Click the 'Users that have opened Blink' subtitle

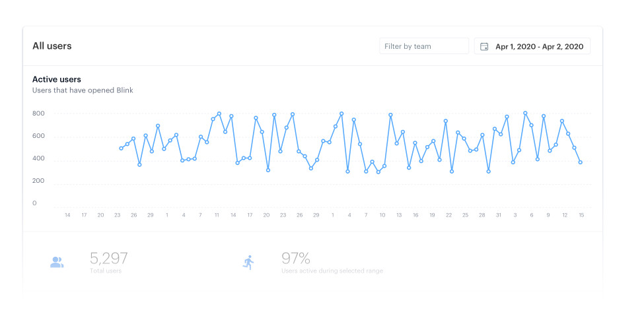click(83, 90)
